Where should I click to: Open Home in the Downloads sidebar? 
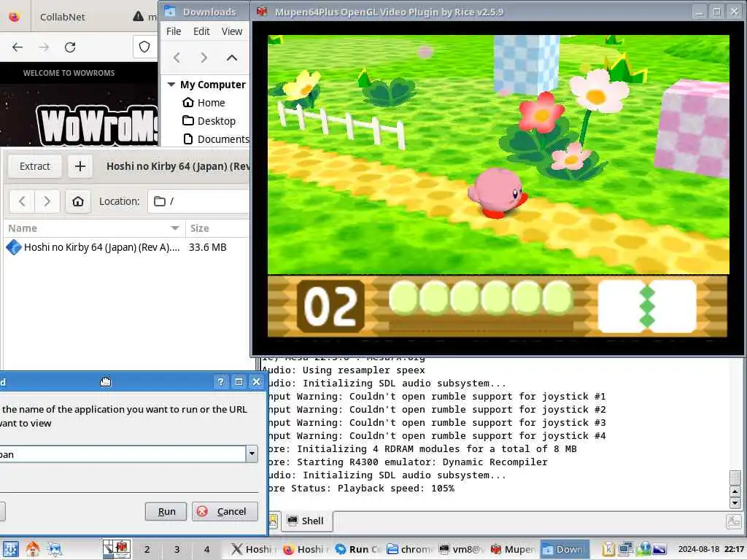[x=204, y=102]
